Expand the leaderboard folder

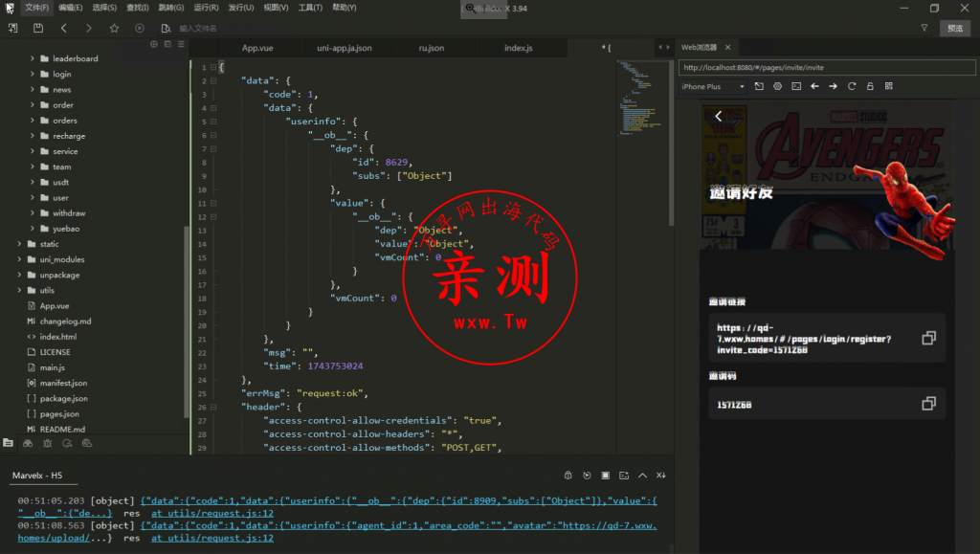click(x=33, y=58)
